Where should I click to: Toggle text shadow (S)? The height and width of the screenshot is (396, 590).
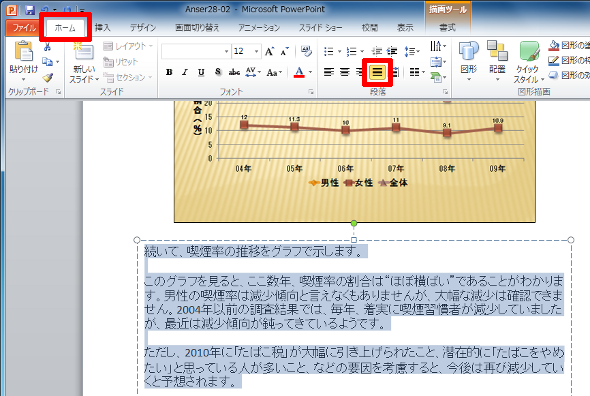tap(218, 72)
